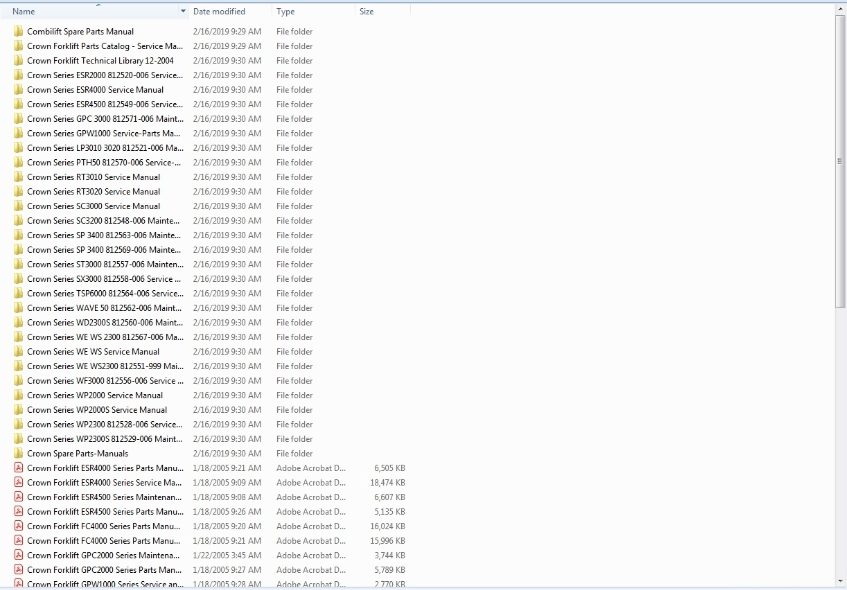
Task: Select "Crown Series SX3000 812558-006 Service ..." folder name
Action: (x=104, y=279)
